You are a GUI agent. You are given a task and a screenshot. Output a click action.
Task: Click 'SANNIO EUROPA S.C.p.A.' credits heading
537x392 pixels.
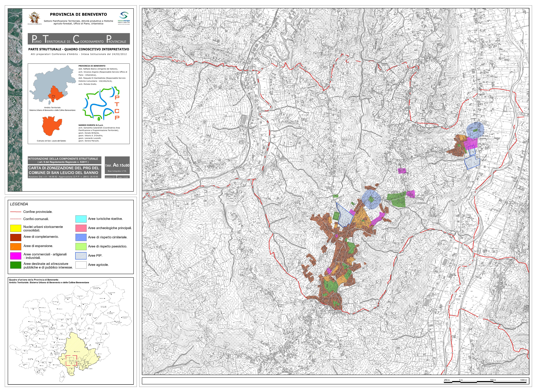click(91, 125)
